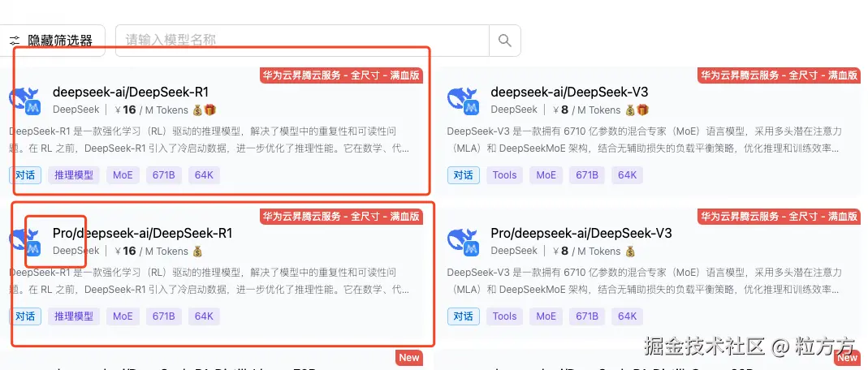The height and width of the screenshot is (370, 868).
Task: Click the deepseek-ai/DeepSeek-V3 whale logo
Action: (x=464, y=101)
